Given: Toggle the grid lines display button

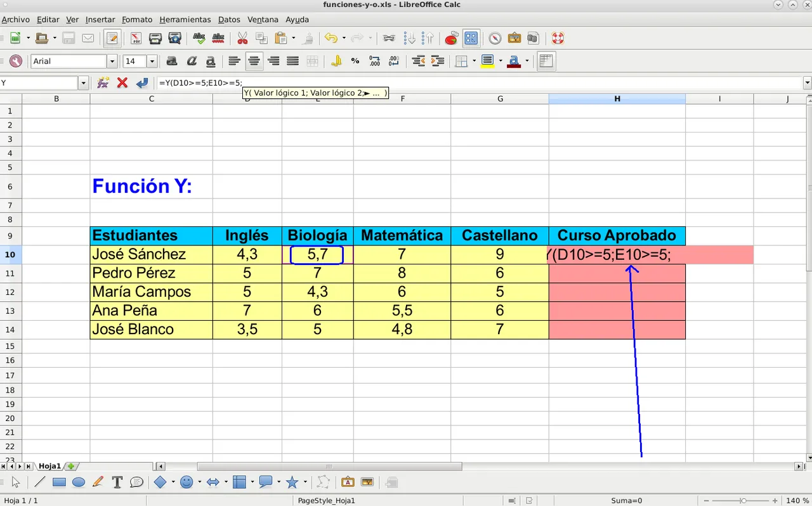Looking at the screenshot, I should tap(546, 61).
